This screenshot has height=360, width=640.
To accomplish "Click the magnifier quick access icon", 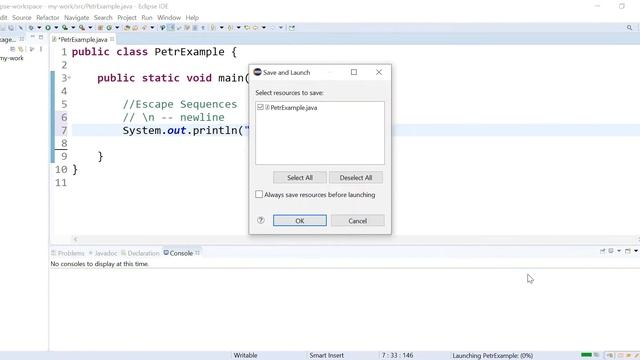I will point(629,28).
